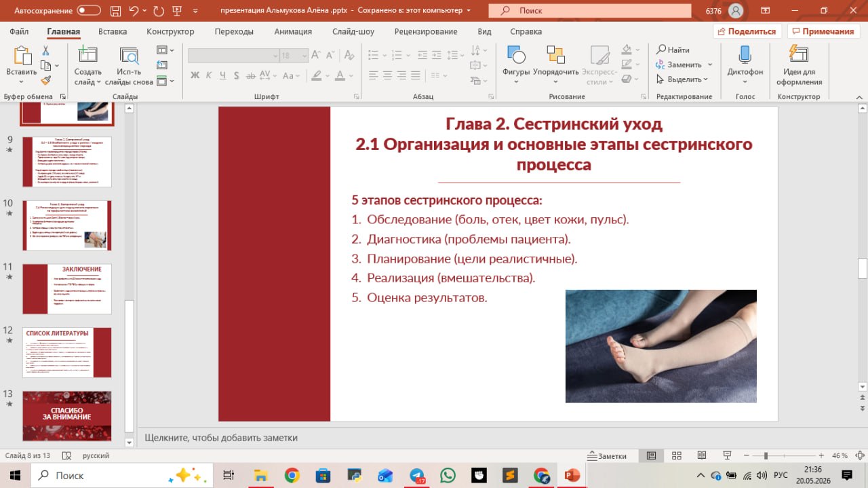Screen dimensions: 868x488
Task: Click the font color A button
Action: pos(341,75)
